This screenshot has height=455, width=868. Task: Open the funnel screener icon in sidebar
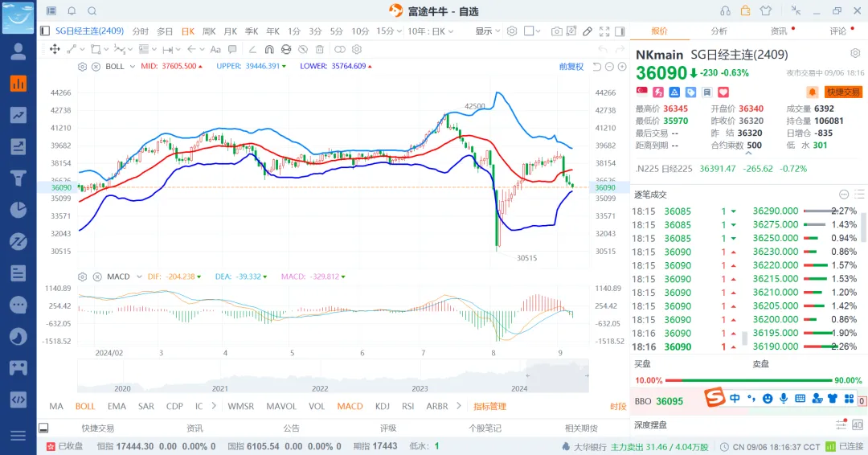[x=18, y=178]
